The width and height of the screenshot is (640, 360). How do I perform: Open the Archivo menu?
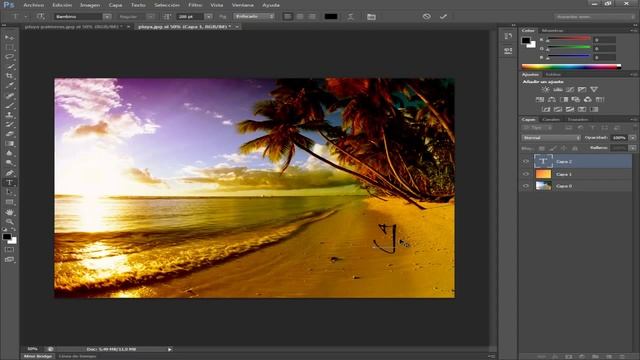click(33, 5)
